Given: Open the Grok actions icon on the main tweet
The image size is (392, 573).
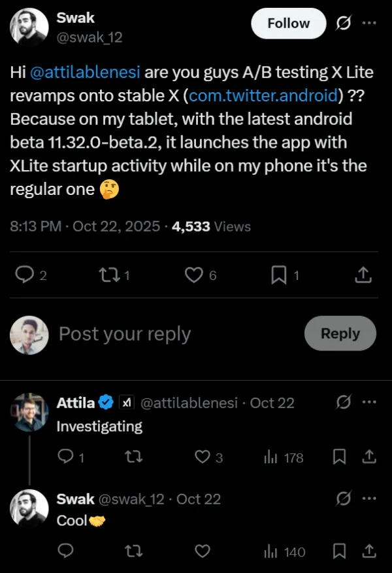Looking at the screenshot, I should point(344,23).
